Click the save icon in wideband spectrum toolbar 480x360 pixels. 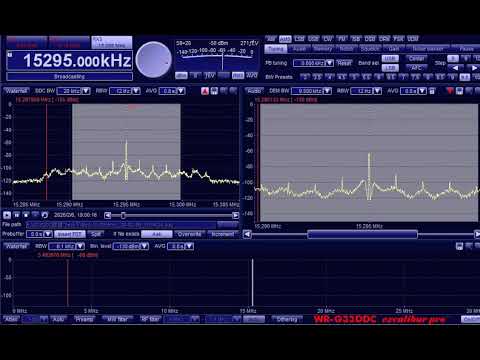click(459, 246)
